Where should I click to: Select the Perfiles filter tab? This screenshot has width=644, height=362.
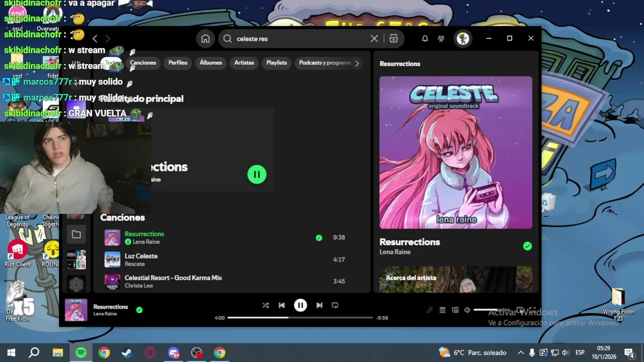tap(178, 63)
